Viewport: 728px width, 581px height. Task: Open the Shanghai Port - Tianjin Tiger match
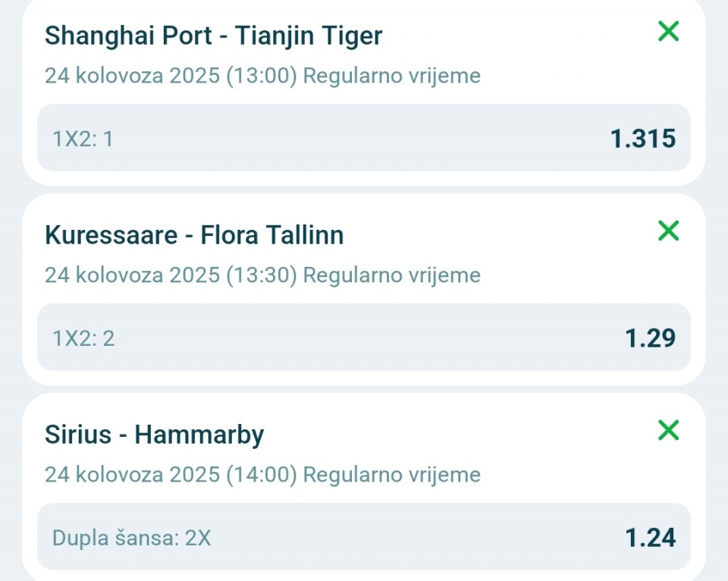[x=213, y=36]
